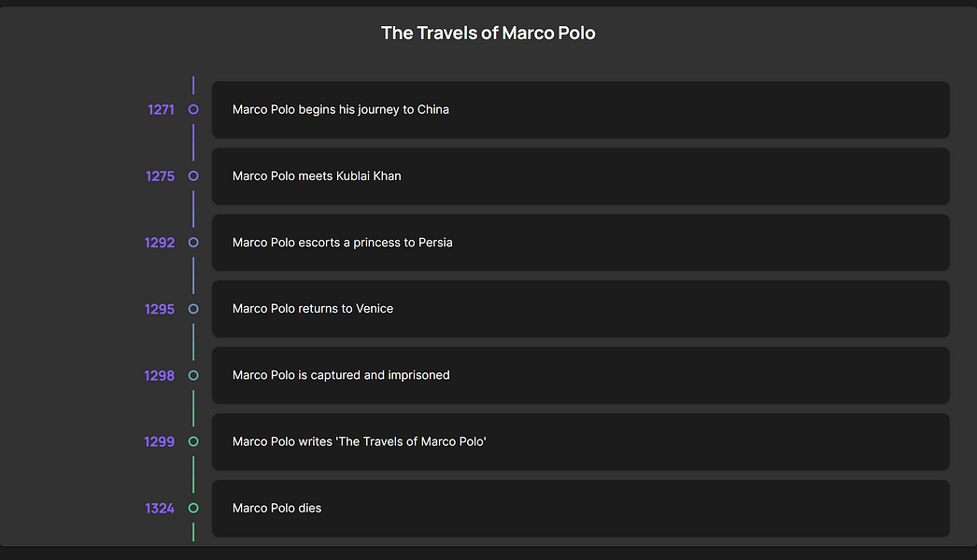Click the timeline dot next to 1275
The image size is (977, 560).
(193, 175)
